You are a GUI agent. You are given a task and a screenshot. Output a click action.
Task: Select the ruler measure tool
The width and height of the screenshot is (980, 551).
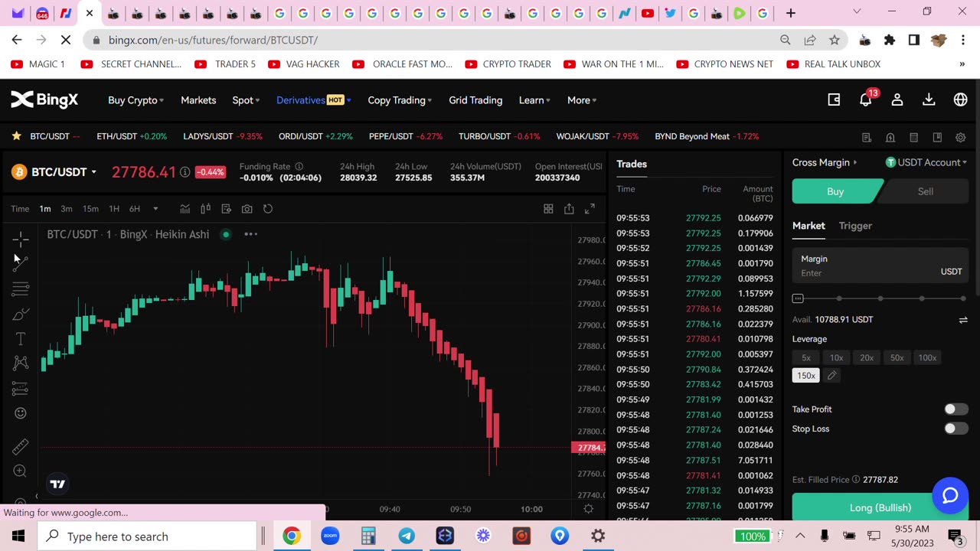21,446
